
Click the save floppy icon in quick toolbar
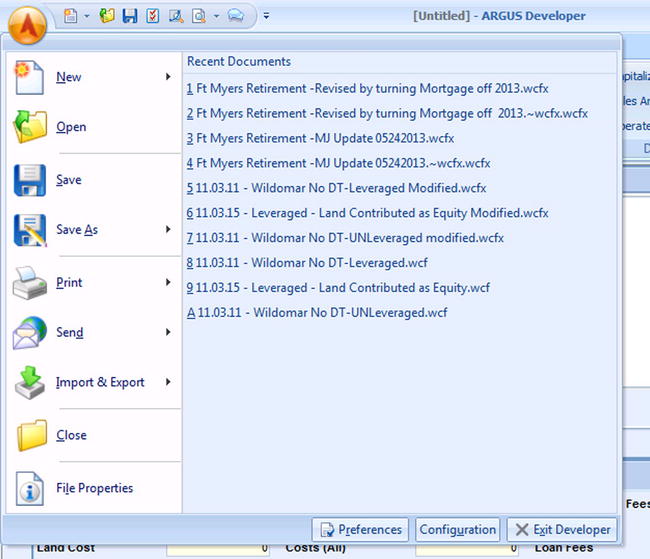[x=130, y=16]
